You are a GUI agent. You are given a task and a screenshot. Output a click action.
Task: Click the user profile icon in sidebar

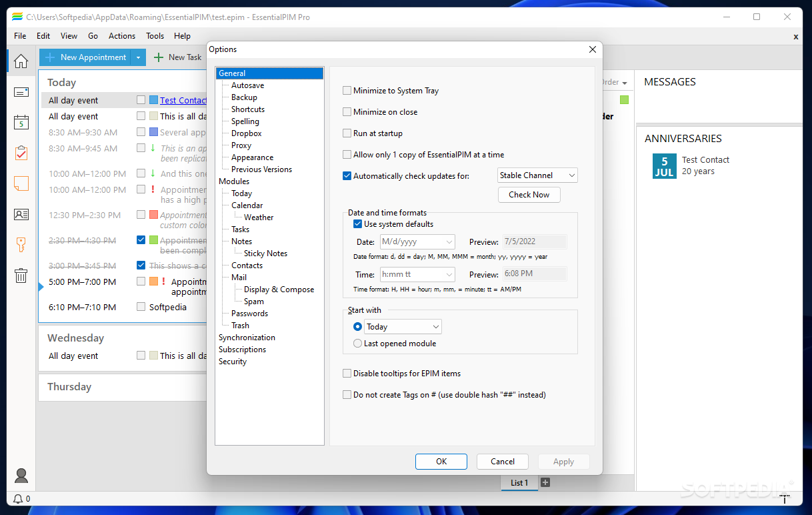pyautogui.click(x=21, y=476)
